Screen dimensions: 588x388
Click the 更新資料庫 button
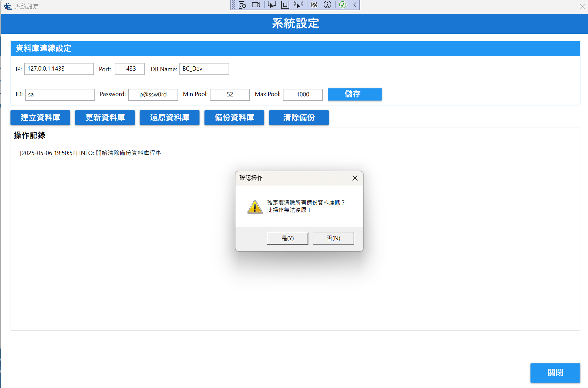click(105, 118)
